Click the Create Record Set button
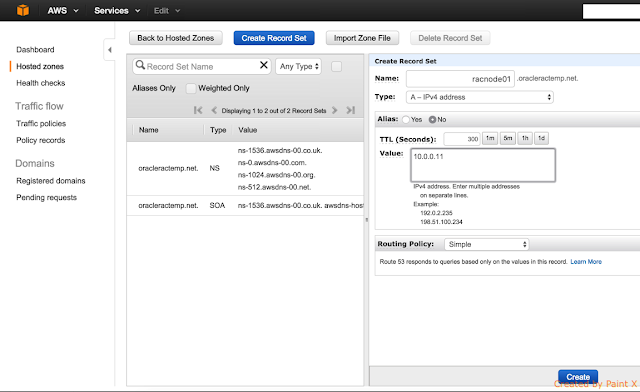 pyautogui.click(x=274, y=38)
